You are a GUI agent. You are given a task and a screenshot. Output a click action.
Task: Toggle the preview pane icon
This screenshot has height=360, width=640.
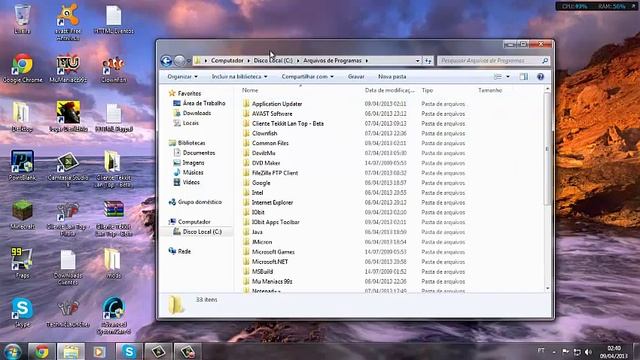pyautogui.click(x=524, y=77)
